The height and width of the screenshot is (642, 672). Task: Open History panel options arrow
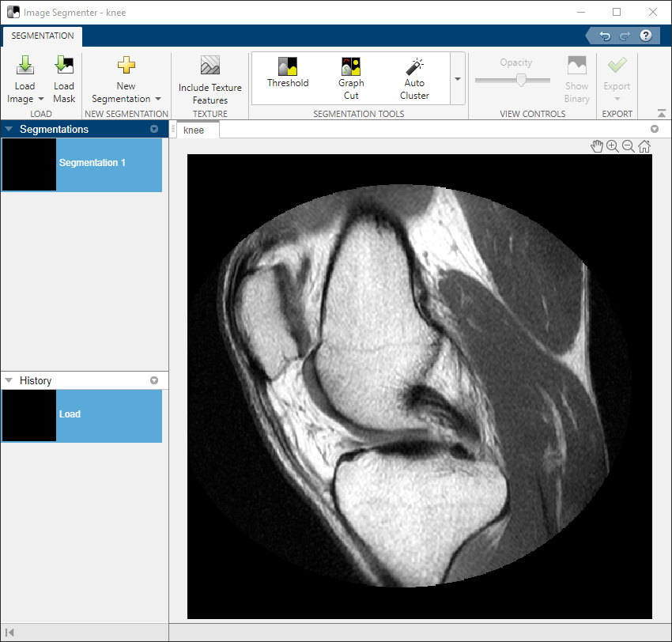pos(154,380)
